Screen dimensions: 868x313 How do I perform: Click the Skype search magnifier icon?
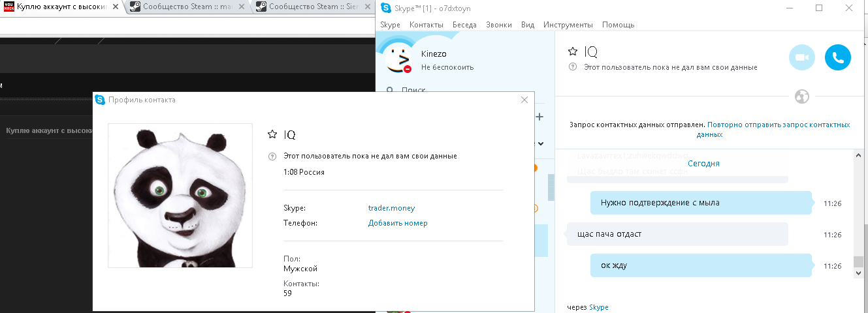click(x=390, y=91)
